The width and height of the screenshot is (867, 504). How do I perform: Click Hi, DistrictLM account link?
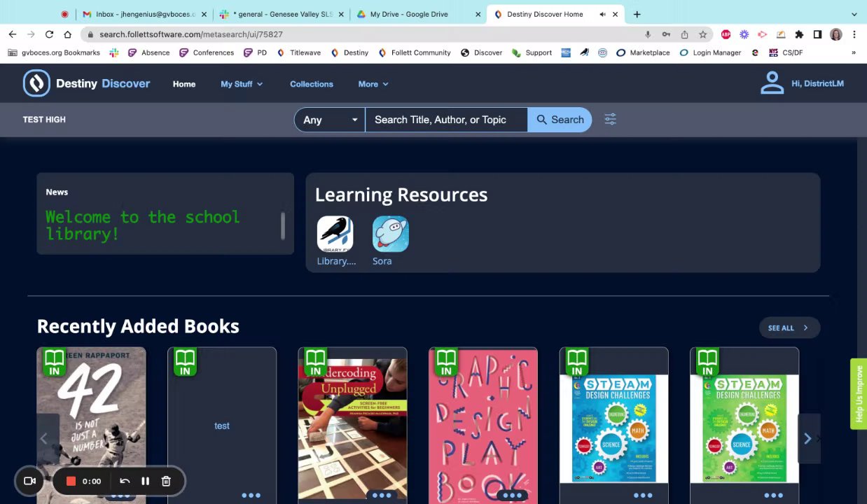coord(817,83)
